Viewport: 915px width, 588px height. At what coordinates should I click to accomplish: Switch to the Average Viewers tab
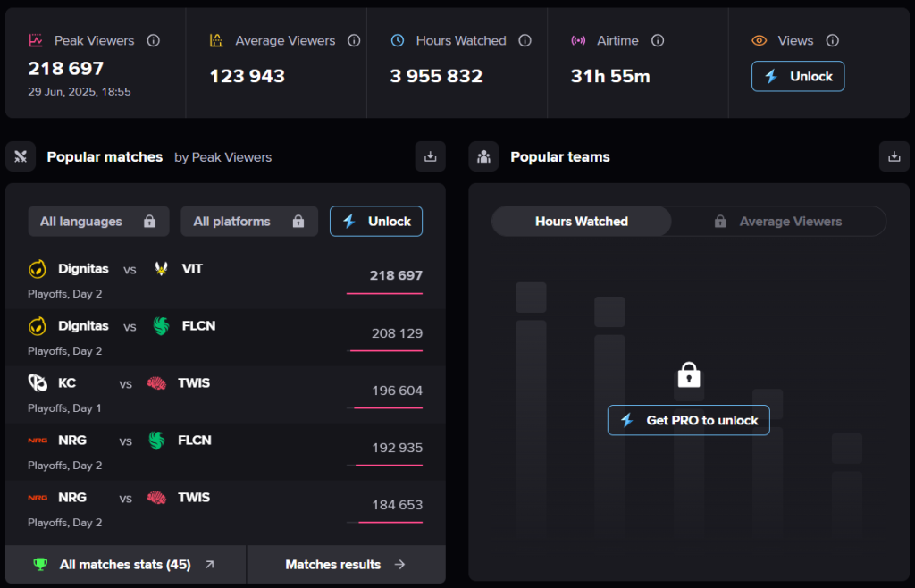(x=778, y=222)
